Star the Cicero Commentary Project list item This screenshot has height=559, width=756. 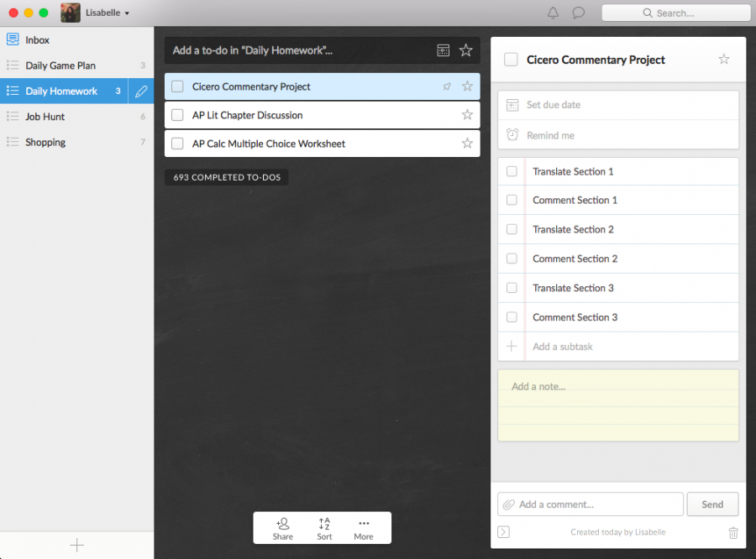467,86
